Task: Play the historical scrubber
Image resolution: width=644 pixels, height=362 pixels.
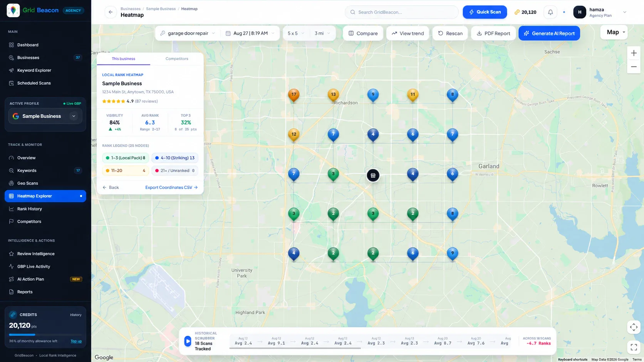Action: pos(188,341)
